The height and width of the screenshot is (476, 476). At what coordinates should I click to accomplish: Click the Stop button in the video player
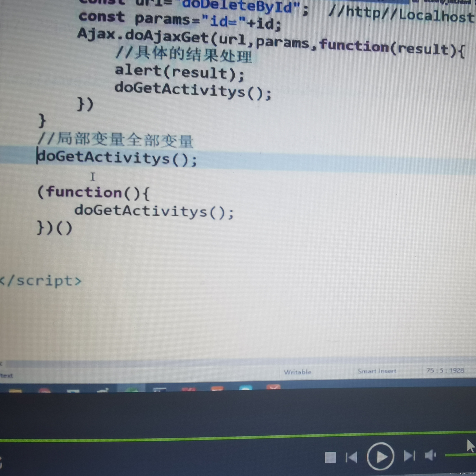coord(330,458)
